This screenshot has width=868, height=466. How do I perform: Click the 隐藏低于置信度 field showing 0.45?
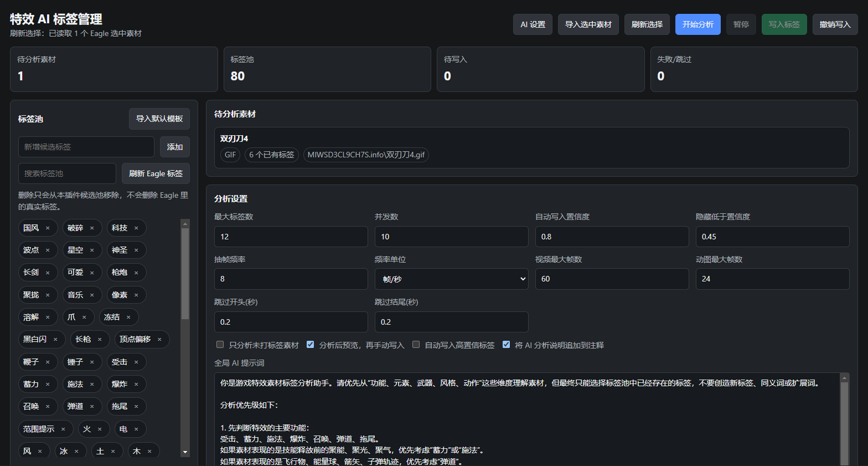point(773,237)
